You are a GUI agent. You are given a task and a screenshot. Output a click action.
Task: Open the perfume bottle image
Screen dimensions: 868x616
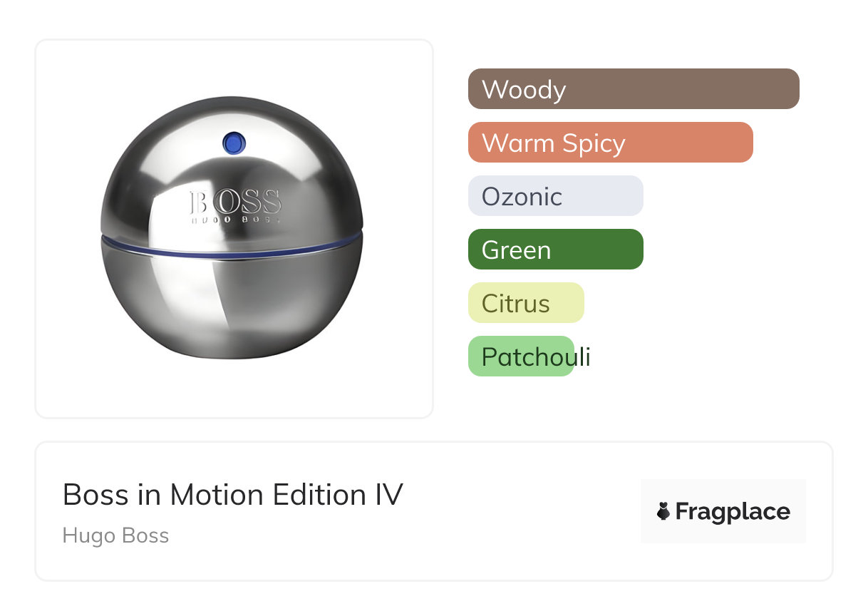(232, 228)
